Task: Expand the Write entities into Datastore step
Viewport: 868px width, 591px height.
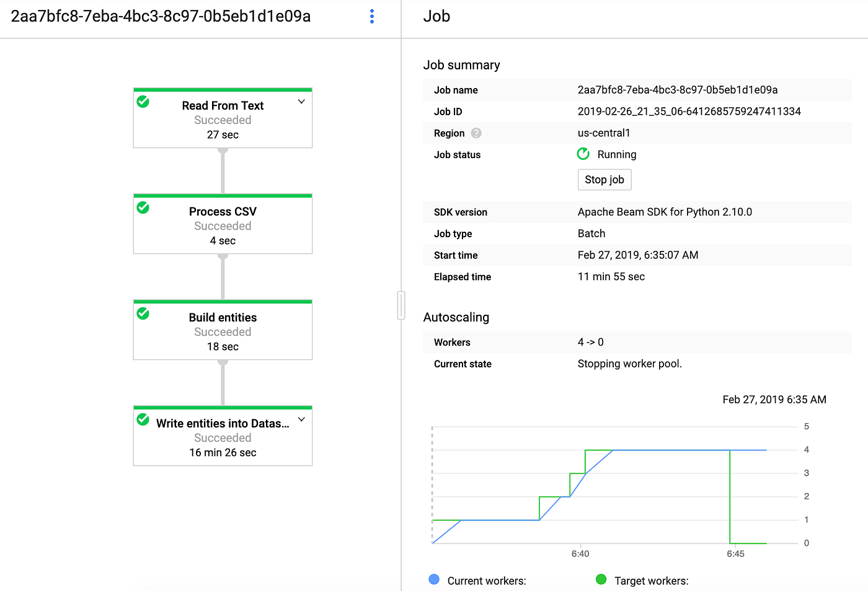Action: click(301, 419)
